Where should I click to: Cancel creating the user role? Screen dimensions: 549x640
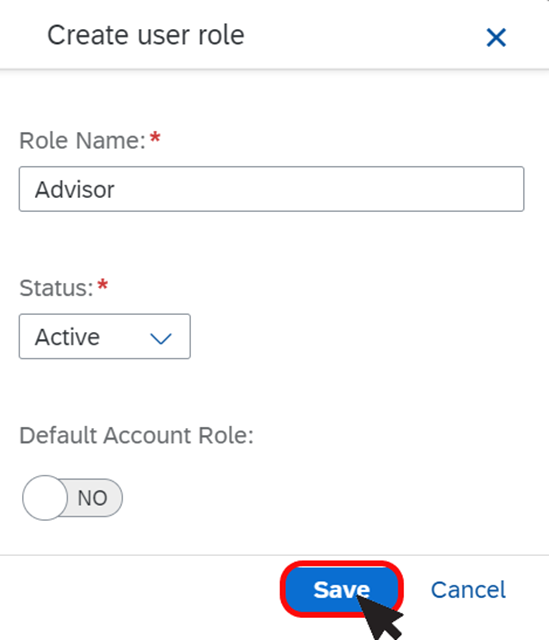[x=468, y=590]
